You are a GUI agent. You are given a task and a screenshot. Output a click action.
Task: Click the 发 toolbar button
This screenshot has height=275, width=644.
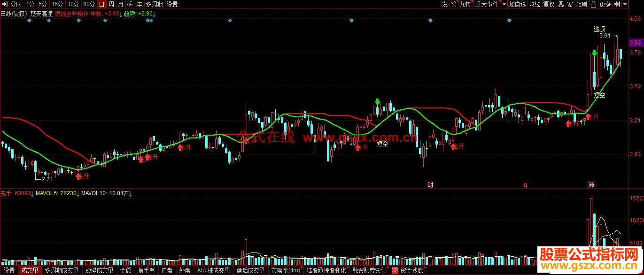445,4
